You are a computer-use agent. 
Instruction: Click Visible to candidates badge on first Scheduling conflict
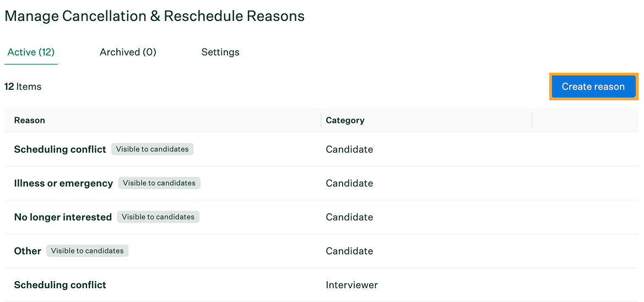(153, 149)
